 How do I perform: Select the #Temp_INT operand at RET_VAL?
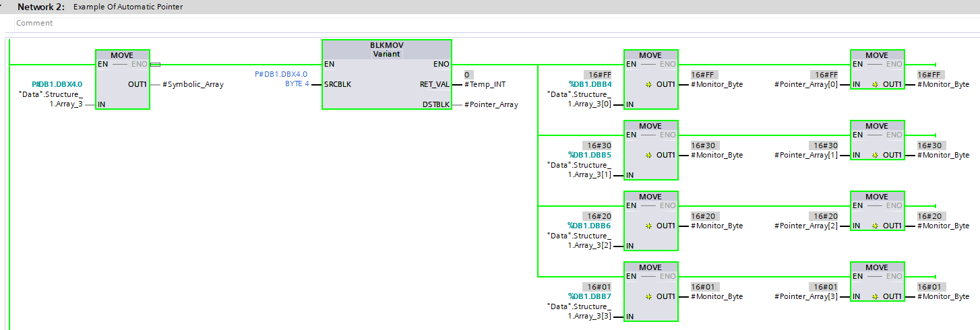485,84
